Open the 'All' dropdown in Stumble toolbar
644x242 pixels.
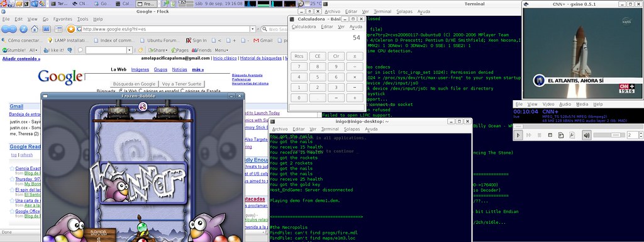coord(33,50)
